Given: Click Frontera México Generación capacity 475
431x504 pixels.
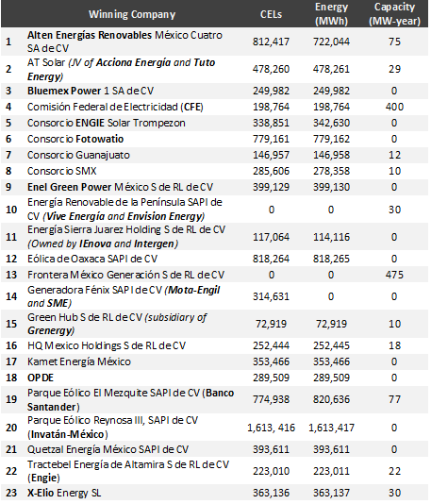Looking at the screenshot, I should tap(394, 276).
